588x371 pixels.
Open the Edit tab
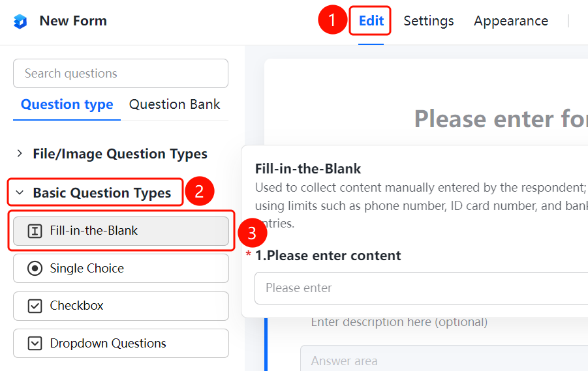371,21
